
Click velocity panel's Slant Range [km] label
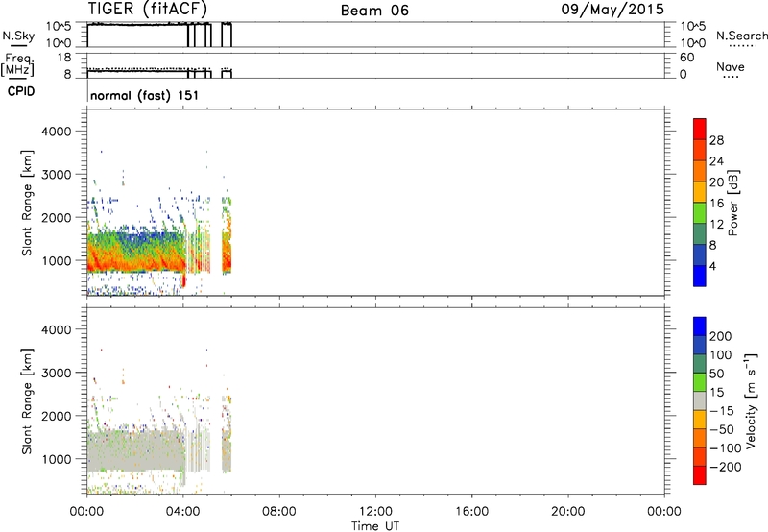click(x=27, y=401)
